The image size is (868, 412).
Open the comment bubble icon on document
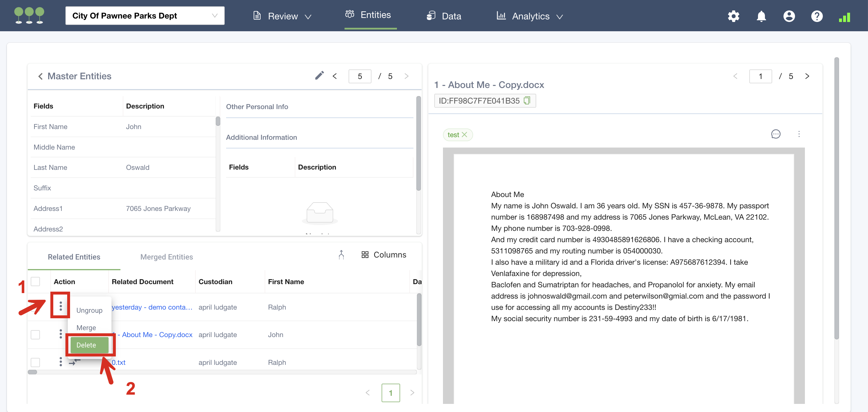coord(775,134)
